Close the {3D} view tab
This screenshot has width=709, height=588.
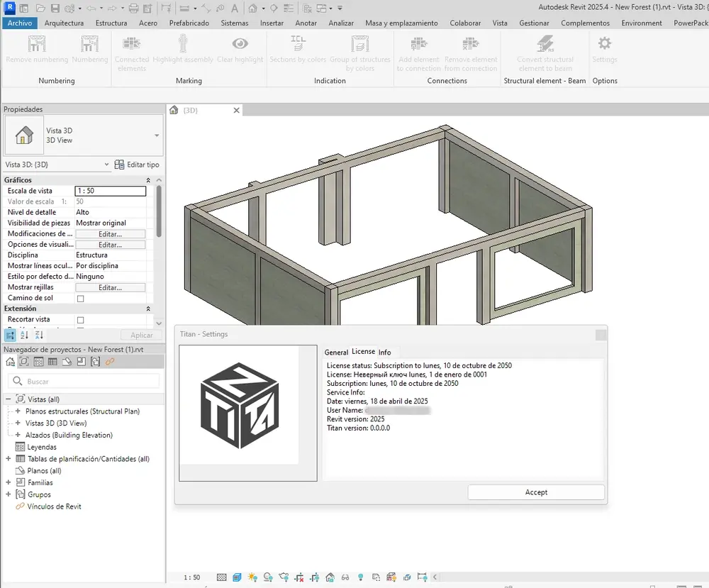237,111
